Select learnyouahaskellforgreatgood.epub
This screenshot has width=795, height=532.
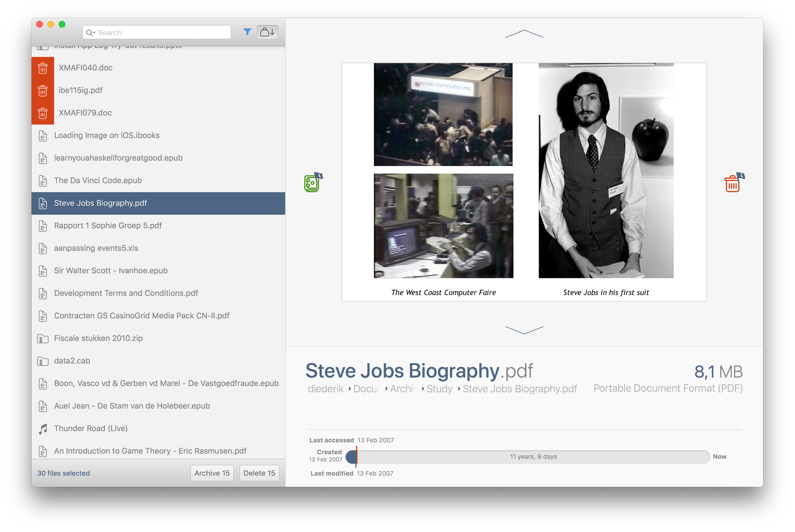[x=158, y=158]
